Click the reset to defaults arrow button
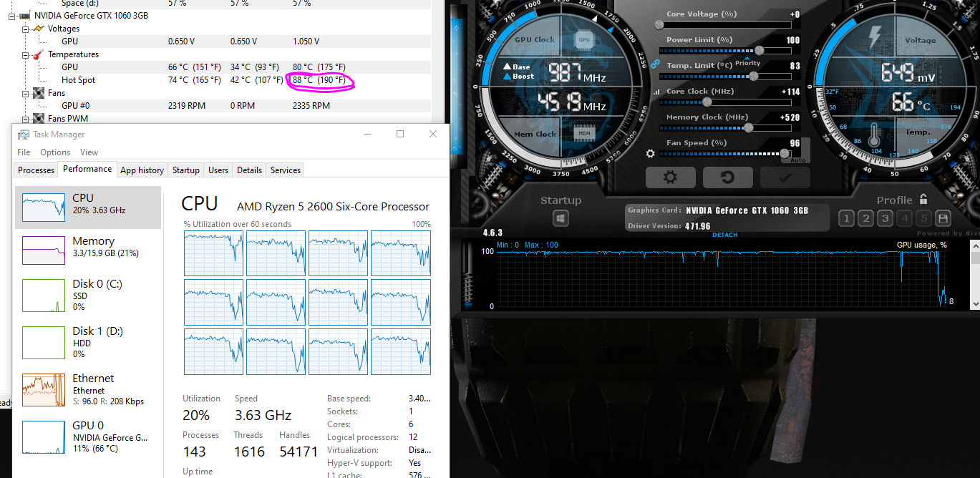Viewport: 980px width, 478px height. (728, 177)
